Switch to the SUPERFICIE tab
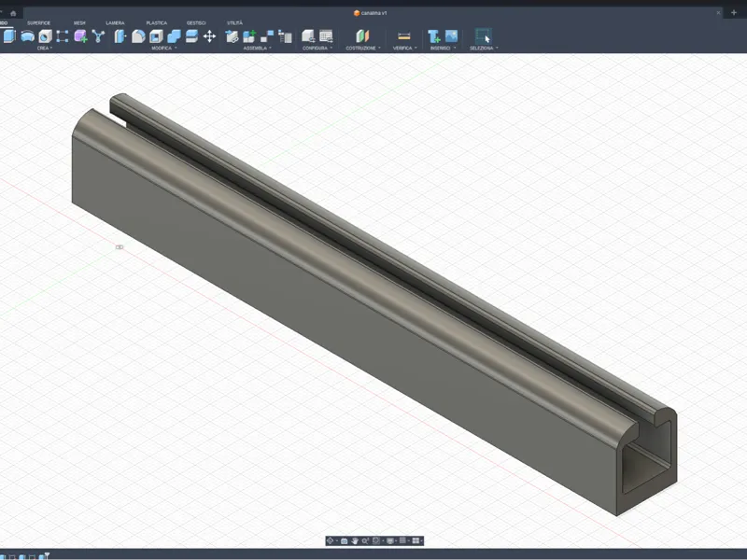Image resolution: width=747 pixels, height=560 pixels. [38, 22]
